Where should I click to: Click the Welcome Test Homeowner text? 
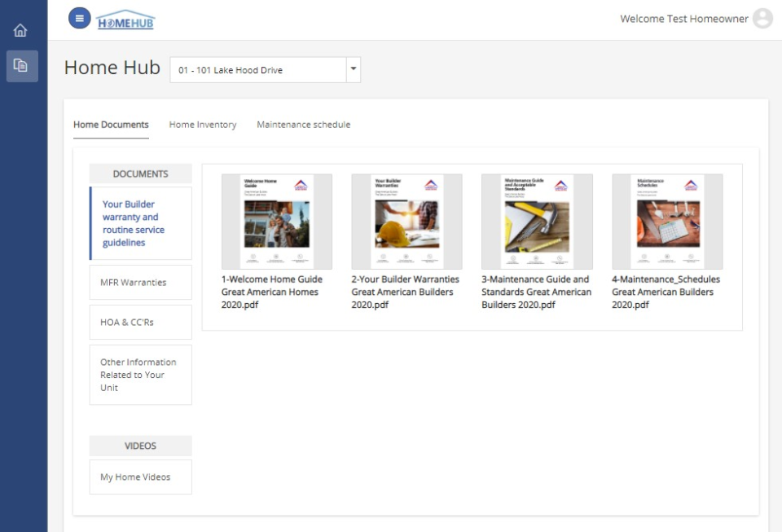click(684, 18)
